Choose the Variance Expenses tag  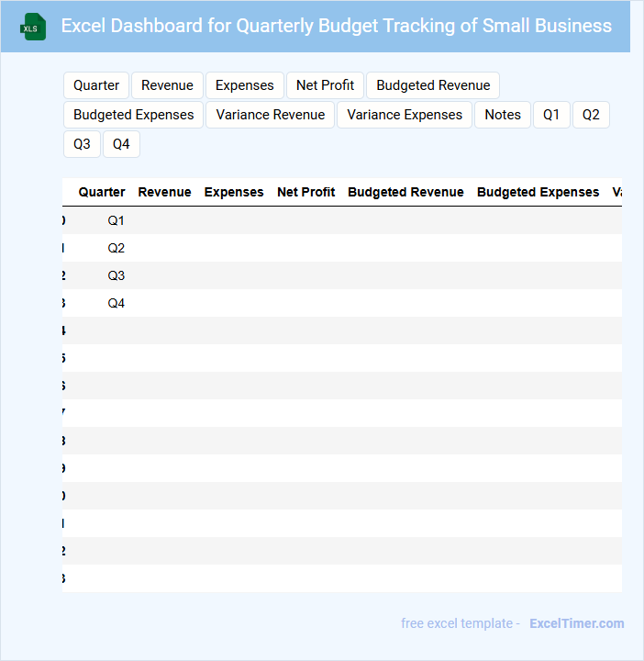[405, 115]
